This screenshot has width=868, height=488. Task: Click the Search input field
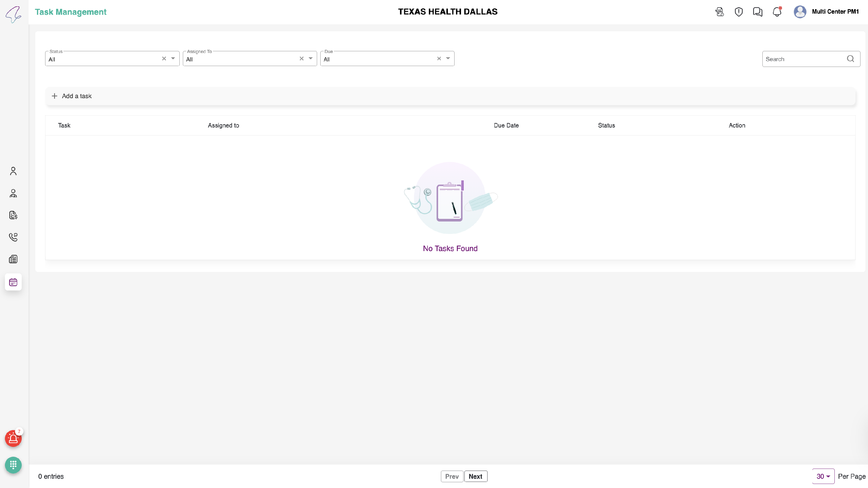(804, 59)
